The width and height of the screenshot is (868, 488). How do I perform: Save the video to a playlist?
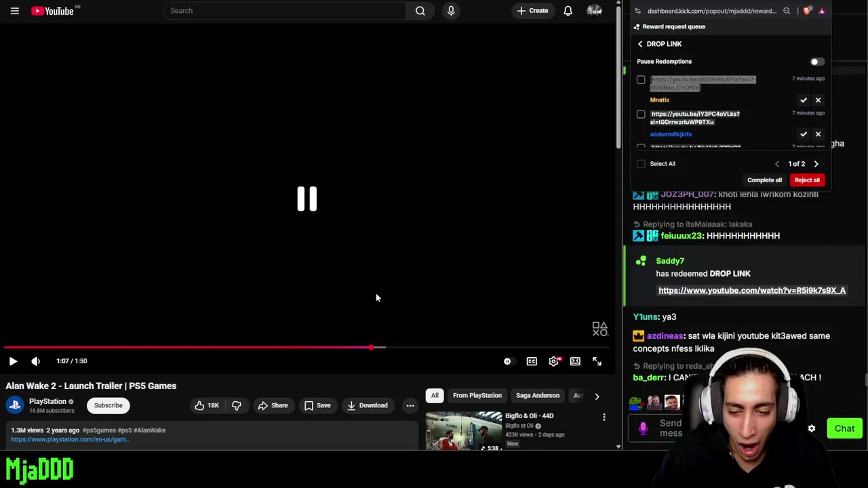click(x=317, y=405)
